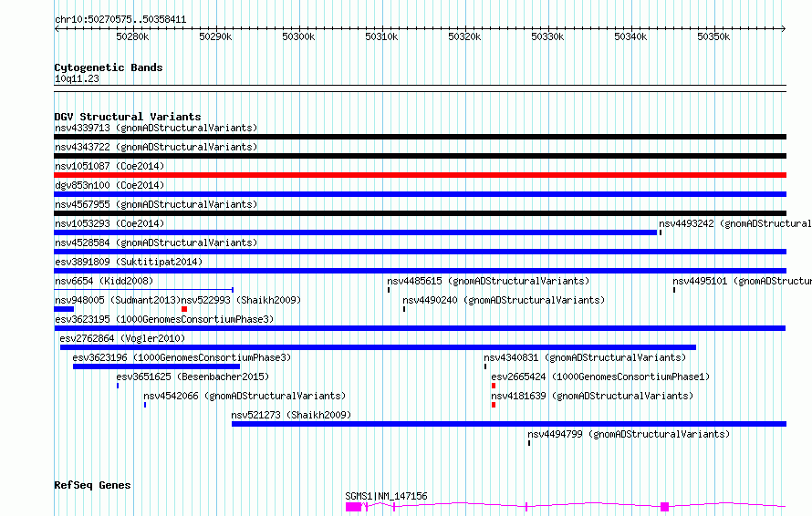Click the black marker below nsv4340831

coord(485,366)
